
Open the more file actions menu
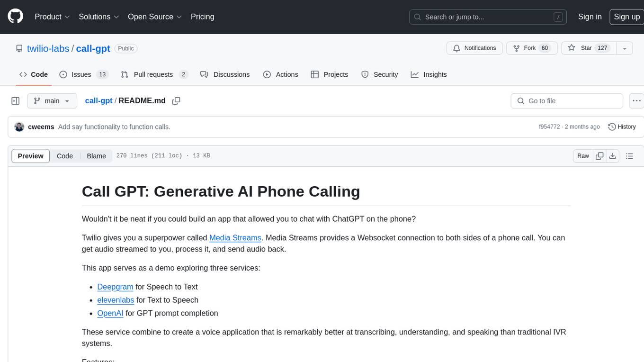[636, 101]
